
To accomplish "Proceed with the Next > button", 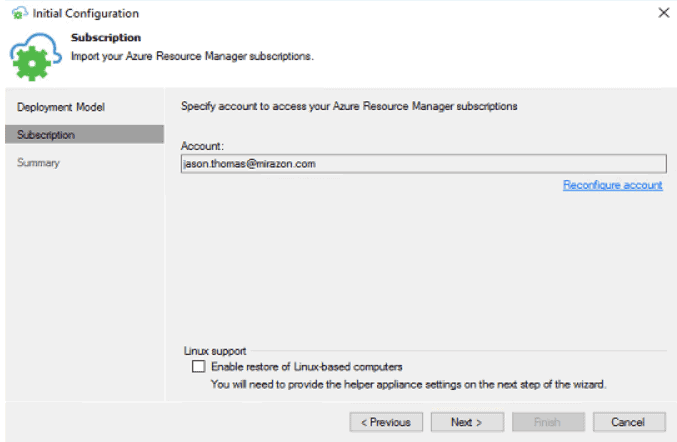I will tap(467, 422).
